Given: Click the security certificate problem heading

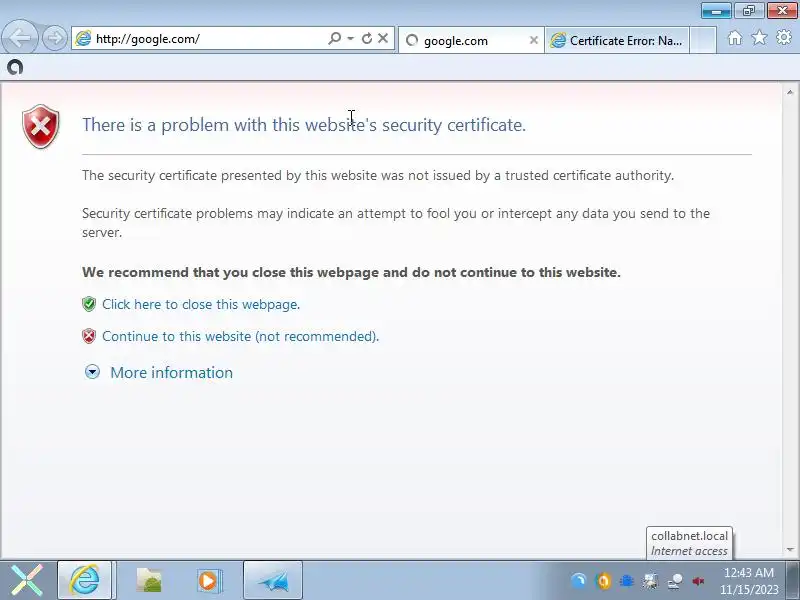Looking at the screenshot, I should (x=304, y=125).
